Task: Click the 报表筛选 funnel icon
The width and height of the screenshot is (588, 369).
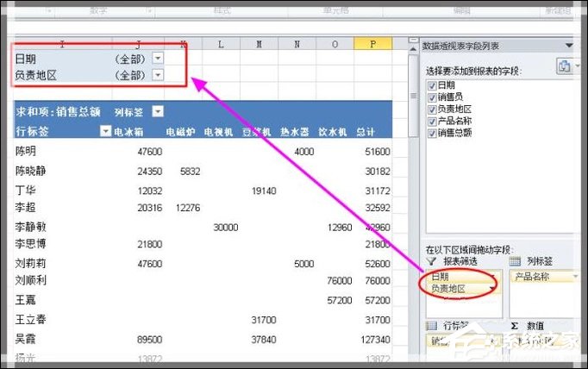Action: [431, 260]
